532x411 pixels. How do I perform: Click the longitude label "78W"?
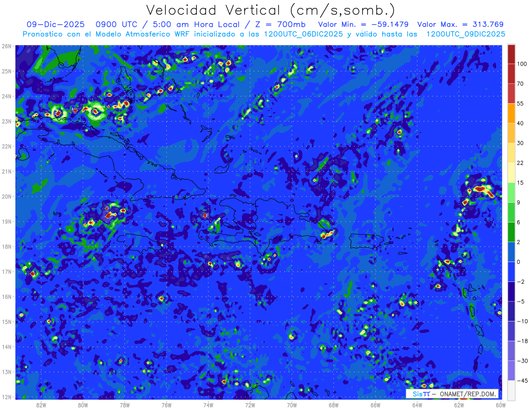125,405
